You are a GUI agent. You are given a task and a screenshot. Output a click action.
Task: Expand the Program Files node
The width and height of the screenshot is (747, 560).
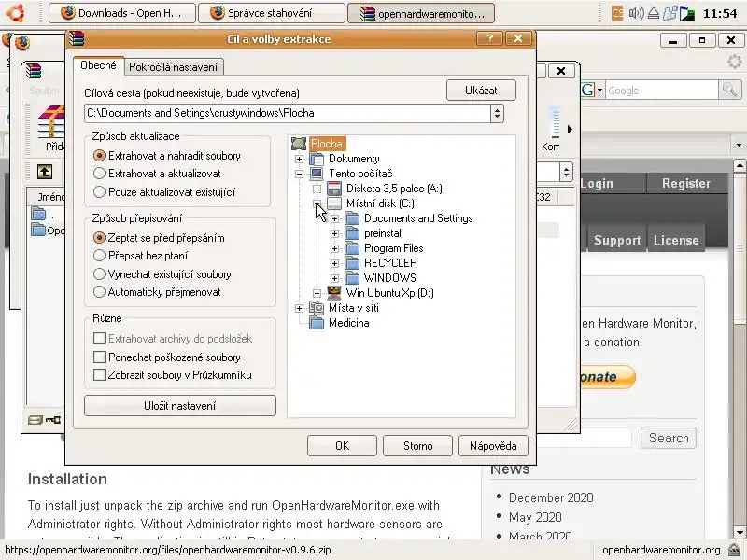334,248
